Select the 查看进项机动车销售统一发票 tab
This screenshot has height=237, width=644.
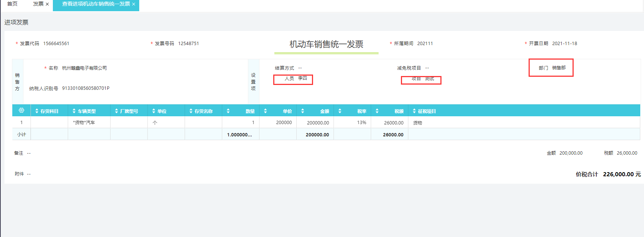click(96, 4)
